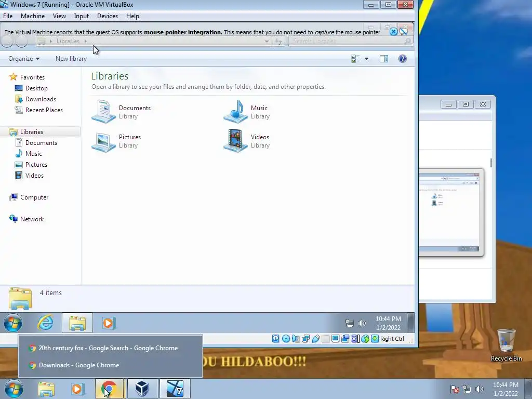Open the VirtualBox Help menu

pyautogui.click(x=132, y=16)
